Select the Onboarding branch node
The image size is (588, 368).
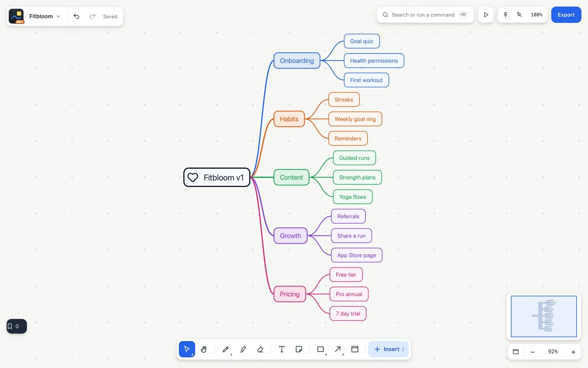[x=297, y=61]
